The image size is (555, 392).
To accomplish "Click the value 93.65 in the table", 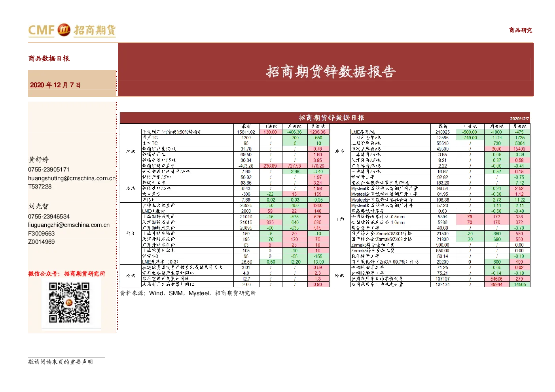I will point(246,183).
